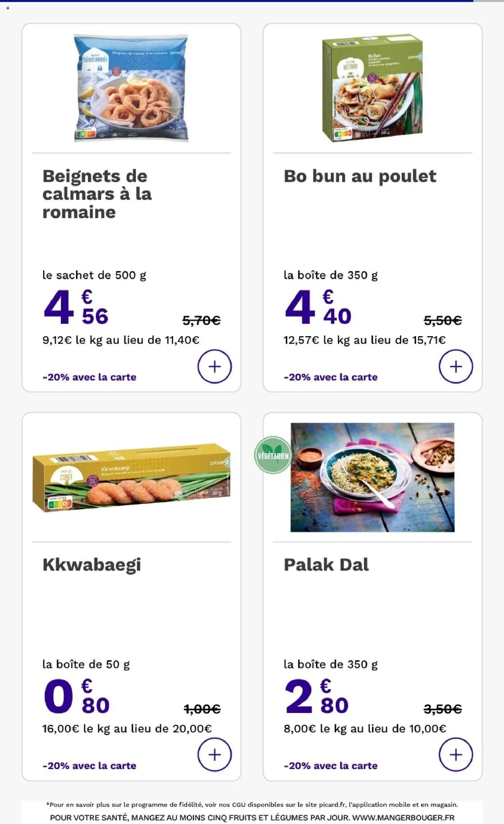
Task: Click -20% avec la carte under Kkwabaegi
Action: pos(89,765)
